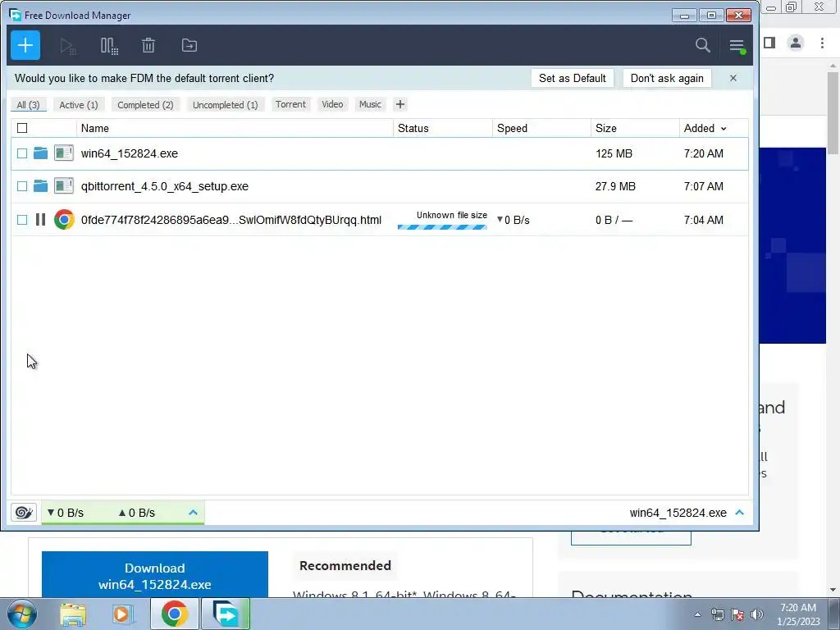Toggle snail speed mode icon
This screenshot has height=630, width=840.
[24, 513]
